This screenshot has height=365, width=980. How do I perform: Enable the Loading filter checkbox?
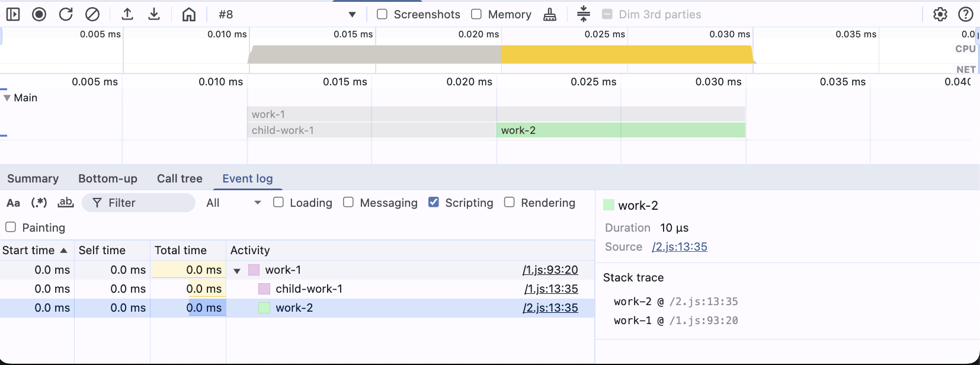[x=278, y=203]
